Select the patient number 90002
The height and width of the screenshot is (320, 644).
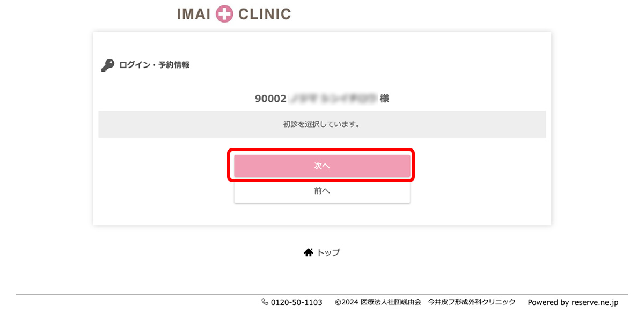[x=270, y=99]
